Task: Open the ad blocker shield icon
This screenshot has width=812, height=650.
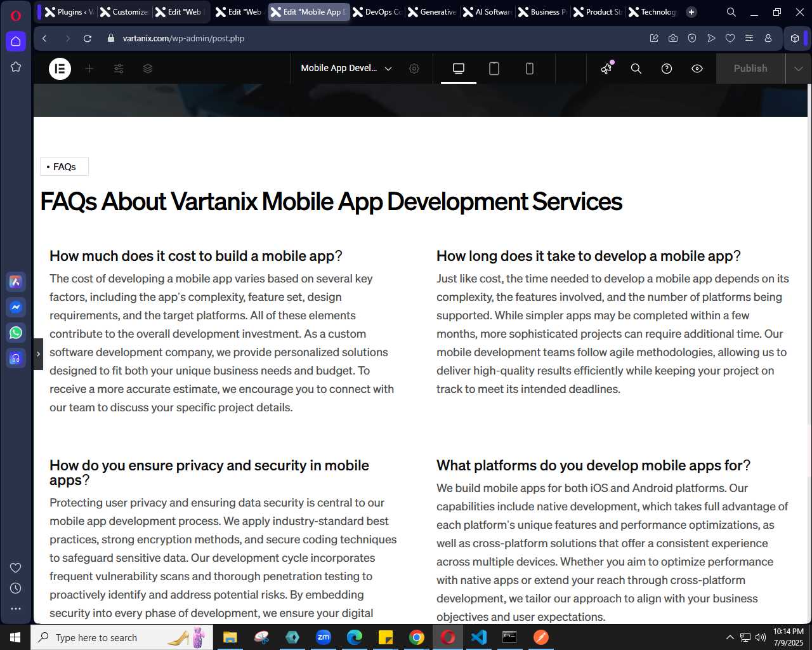Action: (692, 38)
